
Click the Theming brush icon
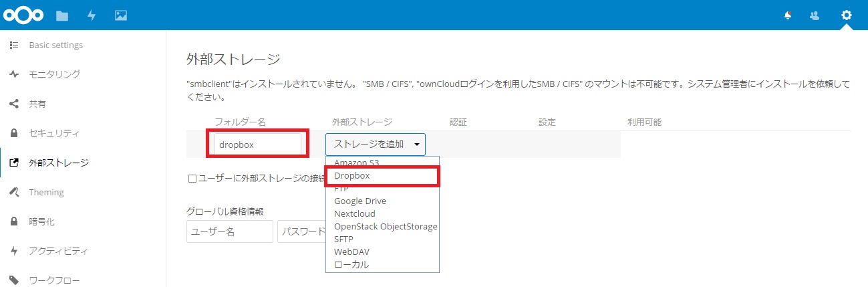(14, 192)
